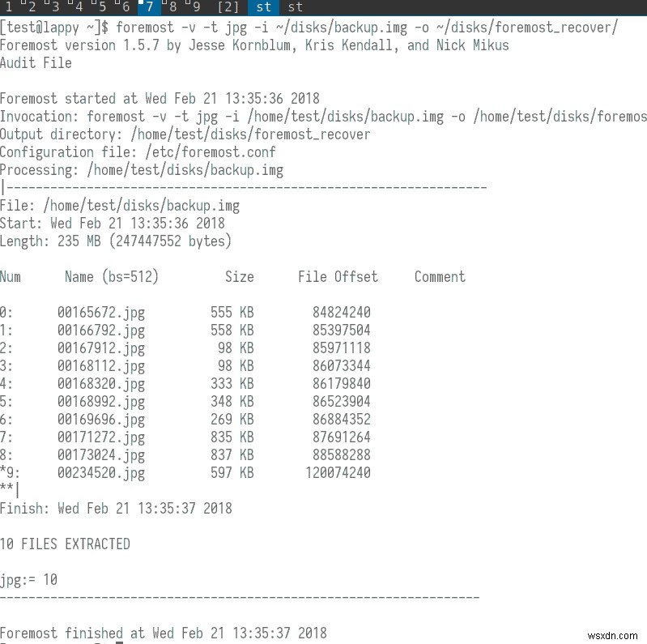Click file name 00171272.jpg
The width and height of the screenshot is (647, 644).
pyautogui.click(x=101, y=437)
